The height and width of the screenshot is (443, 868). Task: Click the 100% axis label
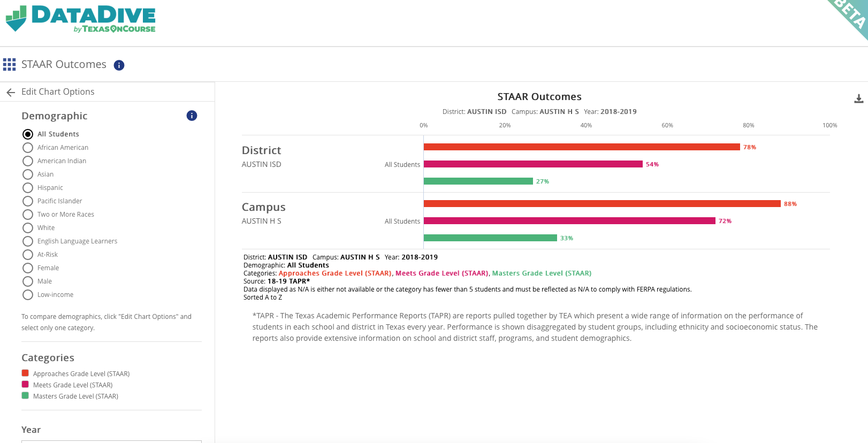829,126
